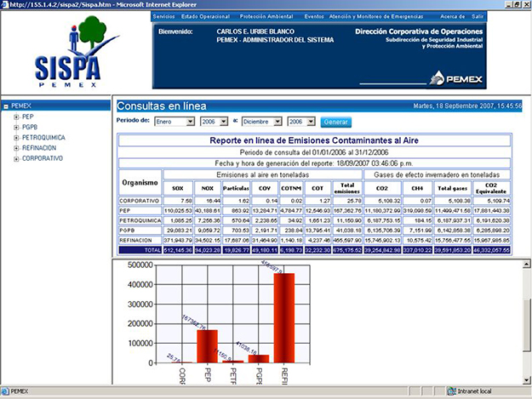This screenshot has height=399, width=532.
Task: Select the PEMEX root tree item
Action: [21, 106]
